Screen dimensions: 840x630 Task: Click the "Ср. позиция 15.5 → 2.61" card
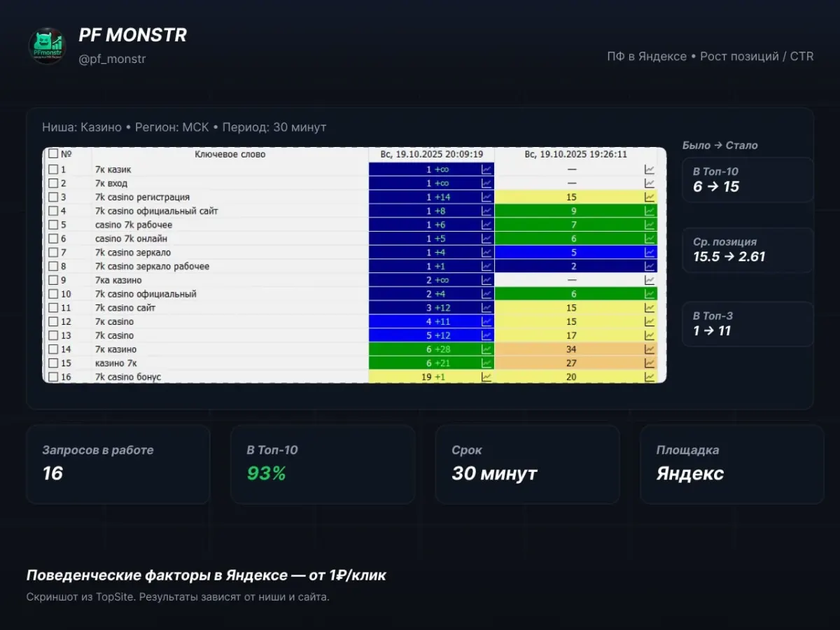[x=748, y=250]
